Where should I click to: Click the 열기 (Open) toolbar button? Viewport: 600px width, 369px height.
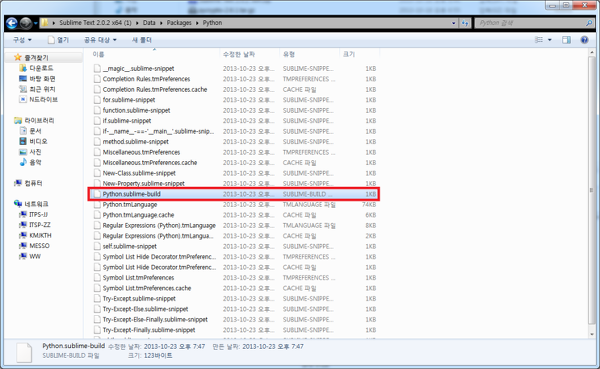tap(58, 40)
